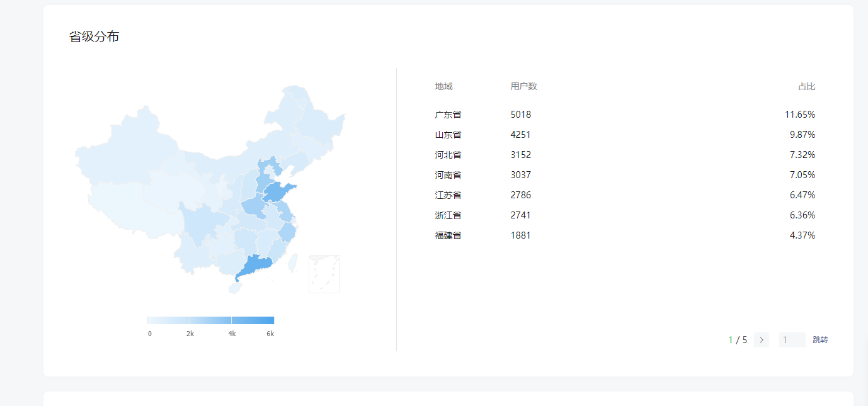Screen dimensions: 868x406
Task: Click user count 5018
Action: pyautogui.click(x=521, y=115)
